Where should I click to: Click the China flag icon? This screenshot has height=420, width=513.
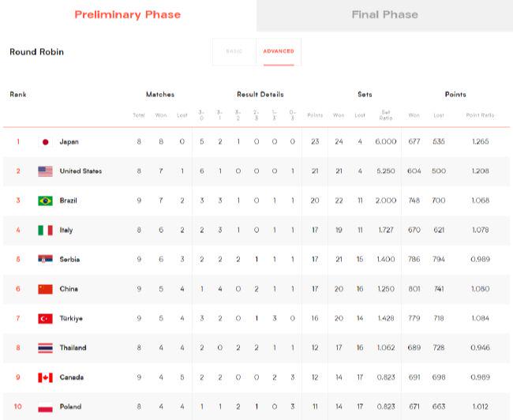coord(45,289)
